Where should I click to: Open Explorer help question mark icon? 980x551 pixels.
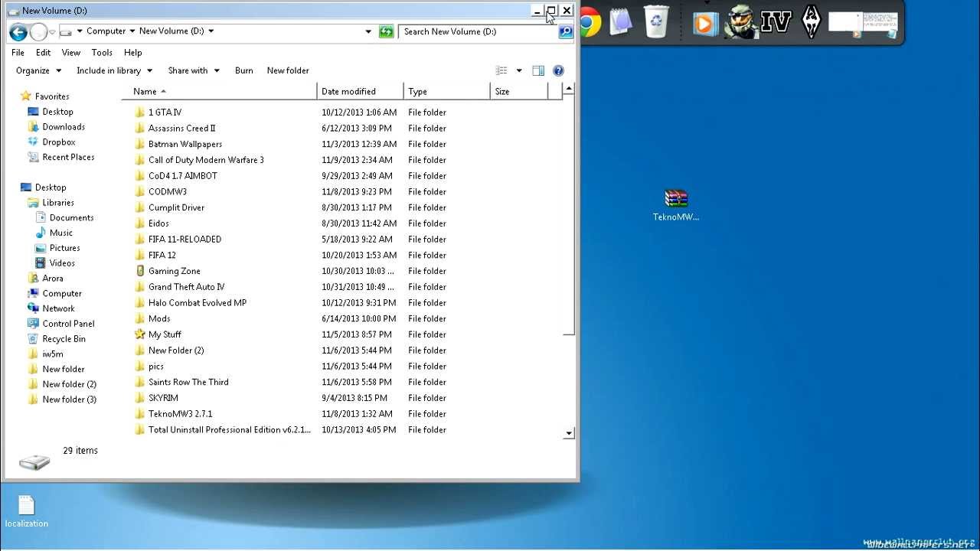pyautogui.click(x=558, y=70)
